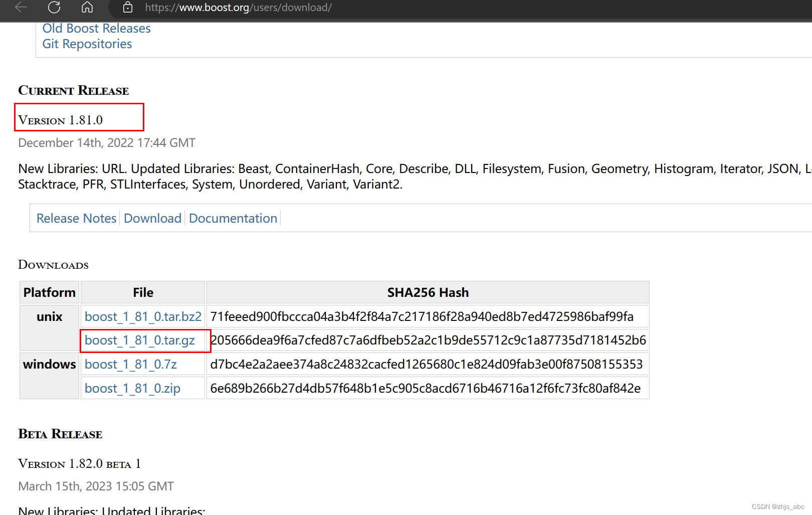
Task: Click the File column header
Action: (x=143, y=292)
